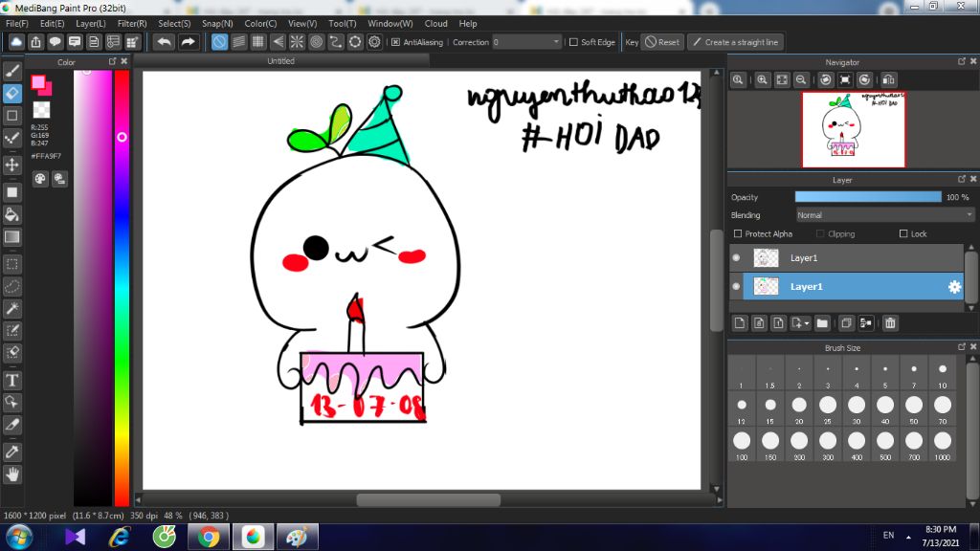This screenshot has width=980, height=551.
Task: Pick brush size 25
Action: (828, 409)
